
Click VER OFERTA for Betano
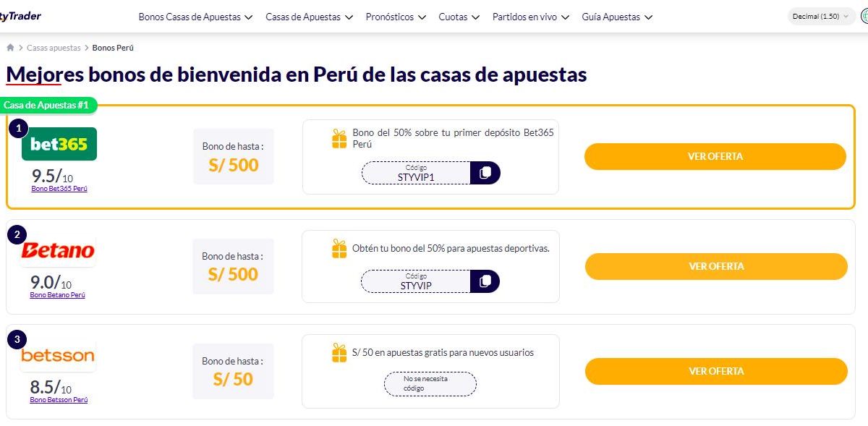(x=716, y=266)
